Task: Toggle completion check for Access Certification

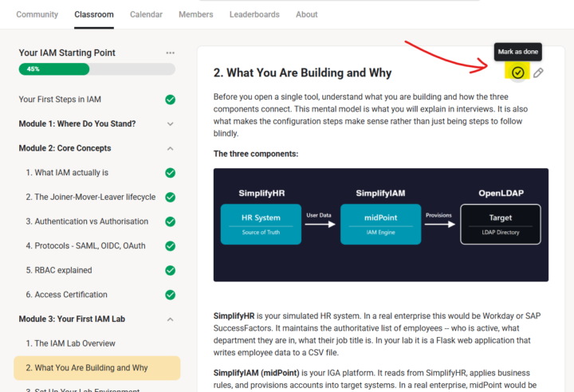Action: pos(171,295)
